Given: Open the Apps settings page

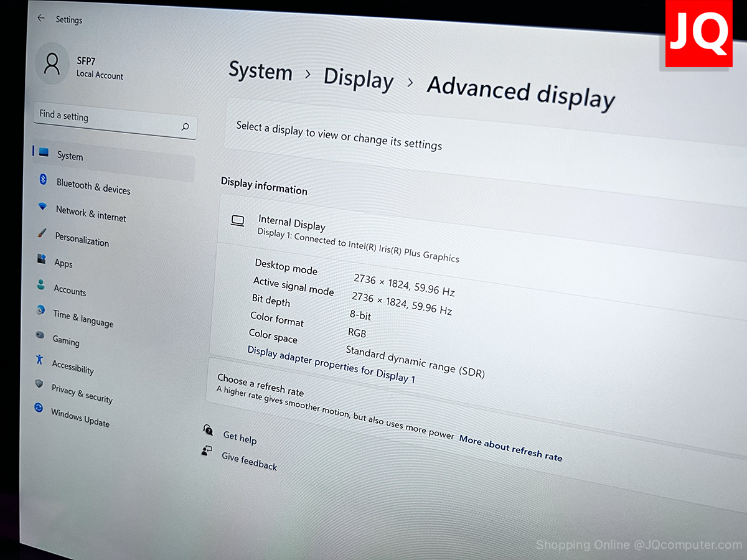Looking at the screenshot, I should (x=63, y=263).
